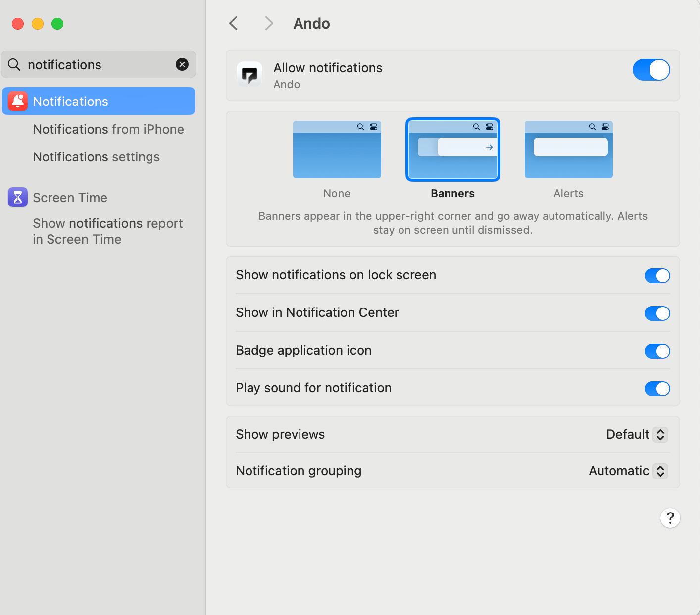The image size is (700, 615).
Task: Open help with the question mark button
Action: tap(670, 518)
